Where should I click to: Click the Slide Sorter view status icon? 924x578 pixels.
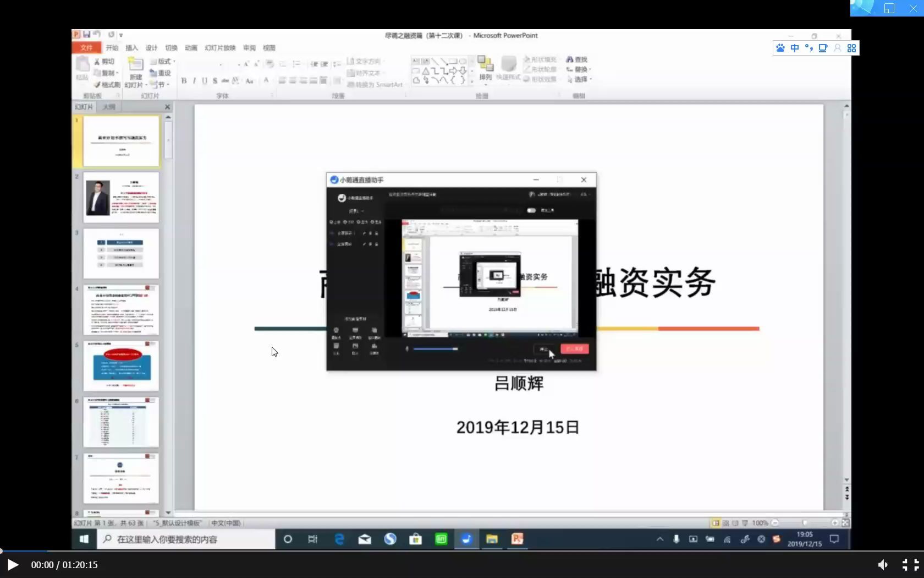[725, 523]
